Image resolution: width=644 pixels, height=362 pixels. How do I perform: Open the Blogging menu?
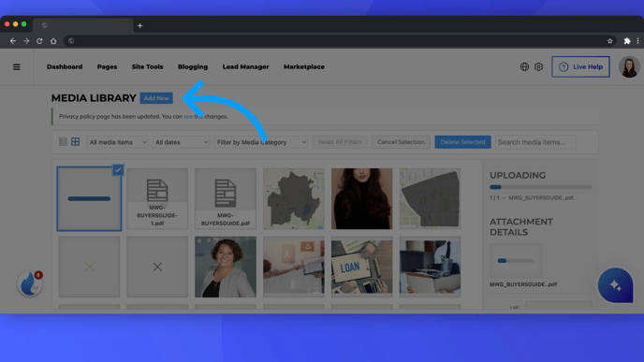(193, 66)
